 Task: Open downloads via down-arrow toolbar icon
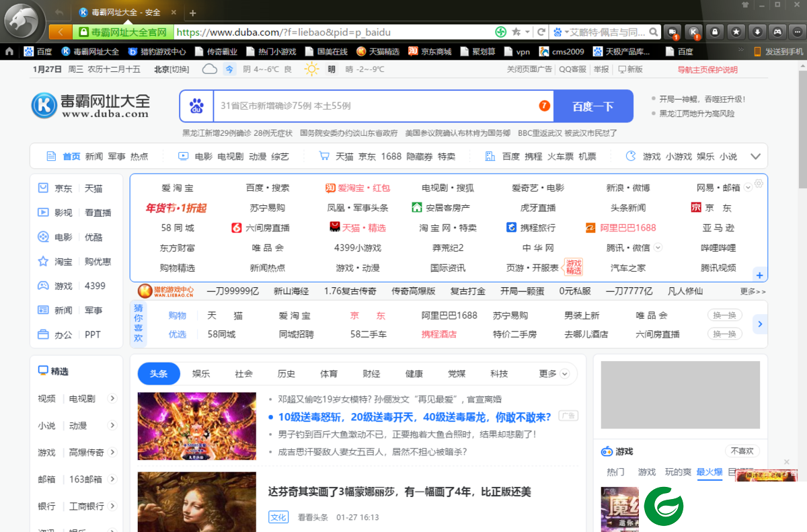click(757, 32)
